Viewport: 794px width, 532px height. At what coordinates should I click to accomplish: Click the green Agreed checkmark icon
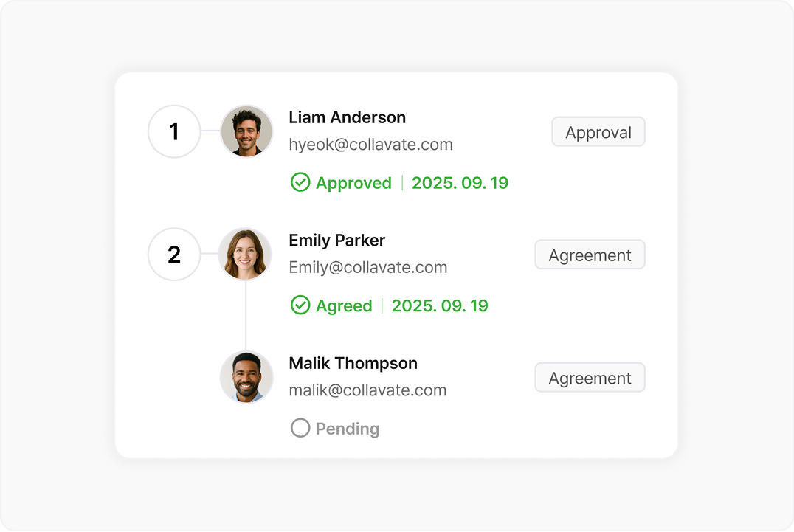click(x=300, y=305)
